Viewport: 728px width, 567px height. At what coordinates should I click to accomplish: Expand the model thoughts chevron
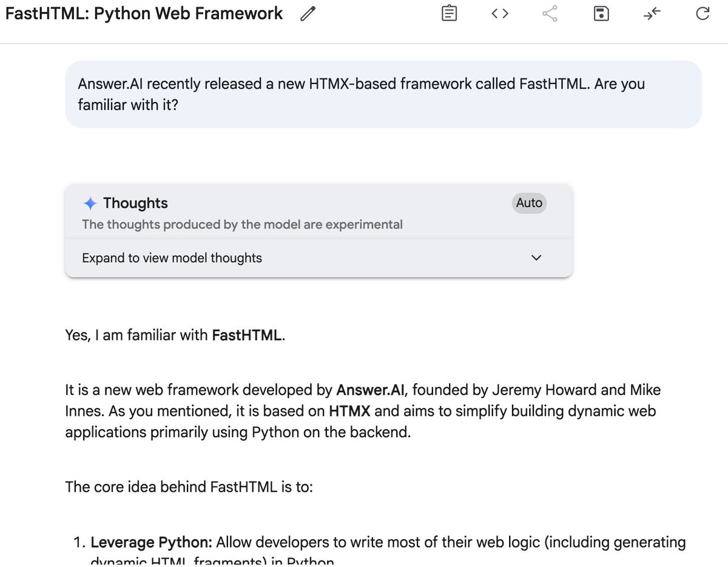tap(536, 258)
